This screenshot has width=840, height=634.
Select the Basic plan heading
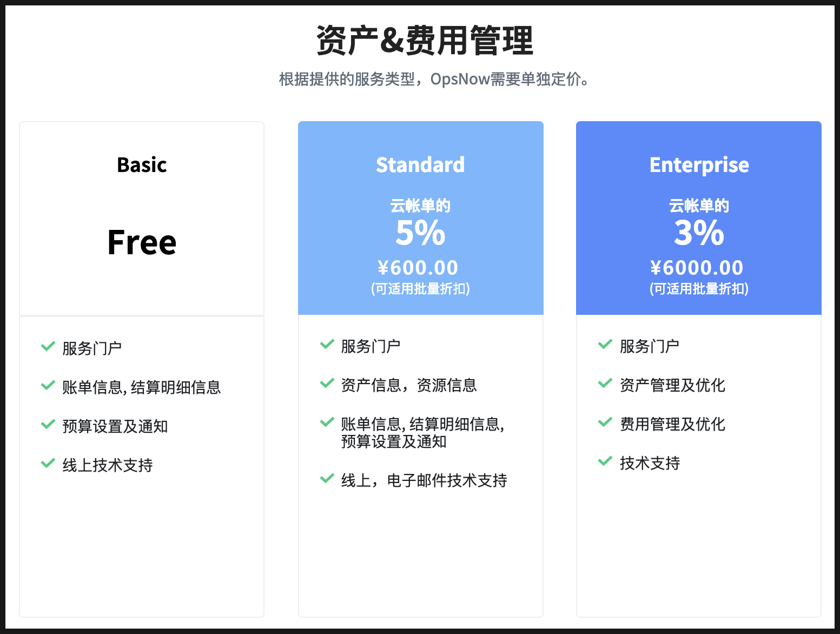(142, 164)
